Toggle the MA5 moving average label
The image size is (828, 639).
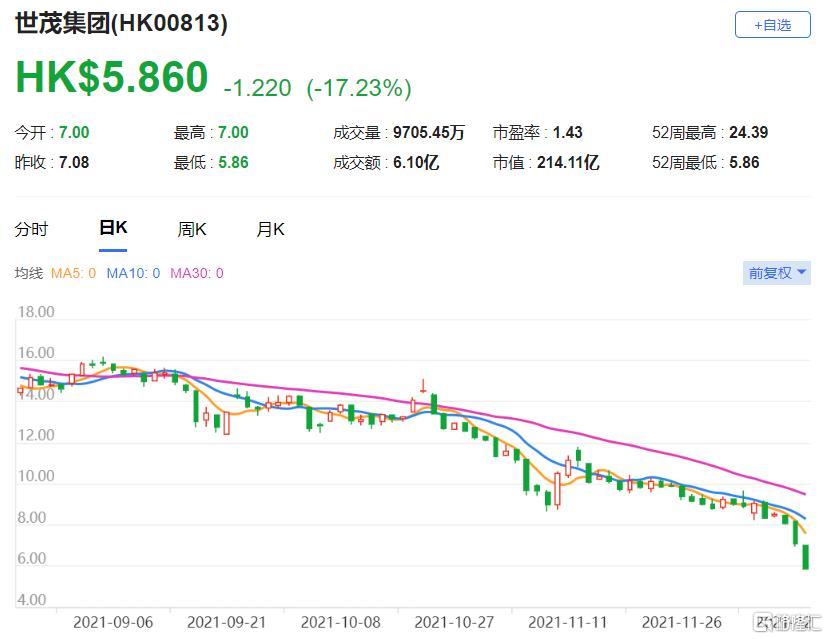[x=73, y=273]
